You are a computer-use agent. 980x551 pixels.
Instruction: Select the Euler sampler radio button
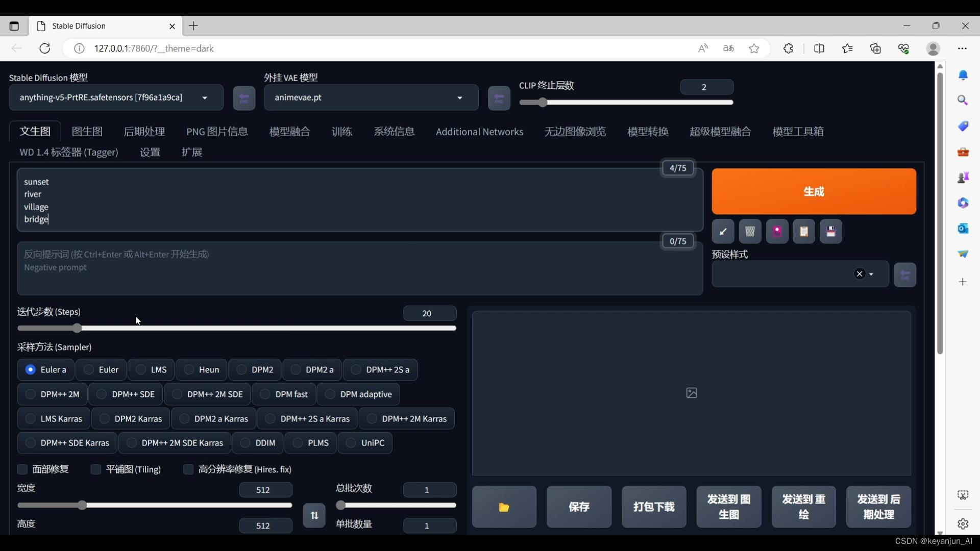tap(101, 370)
